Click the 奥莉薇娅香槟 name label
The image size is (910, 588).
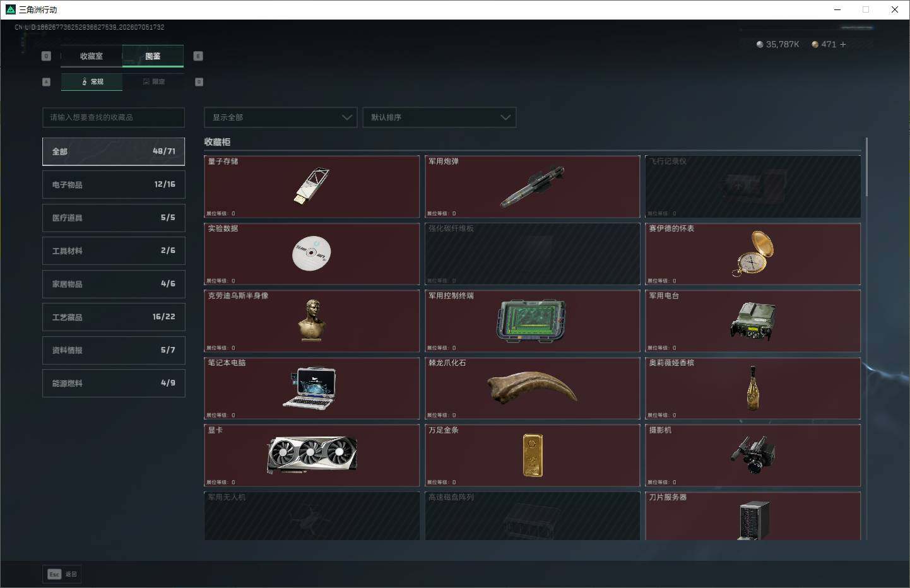(x=671, y=363)
